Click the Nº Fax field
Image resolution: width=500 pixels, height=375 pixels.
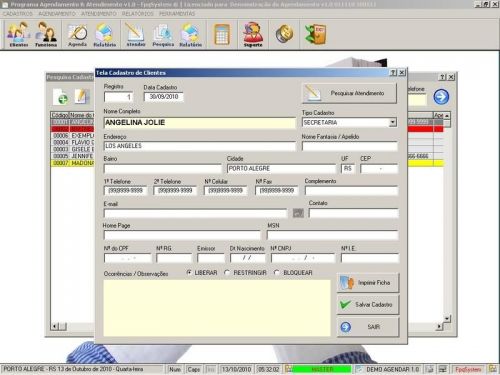click(276, 191)
